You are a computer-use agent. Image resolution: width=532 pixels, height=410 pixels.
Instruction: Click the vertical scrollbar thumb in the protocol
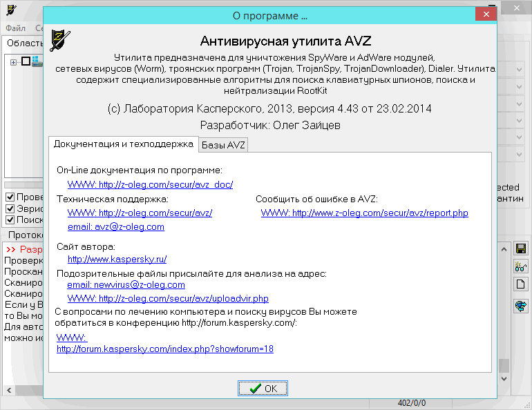tap(504, 365)
